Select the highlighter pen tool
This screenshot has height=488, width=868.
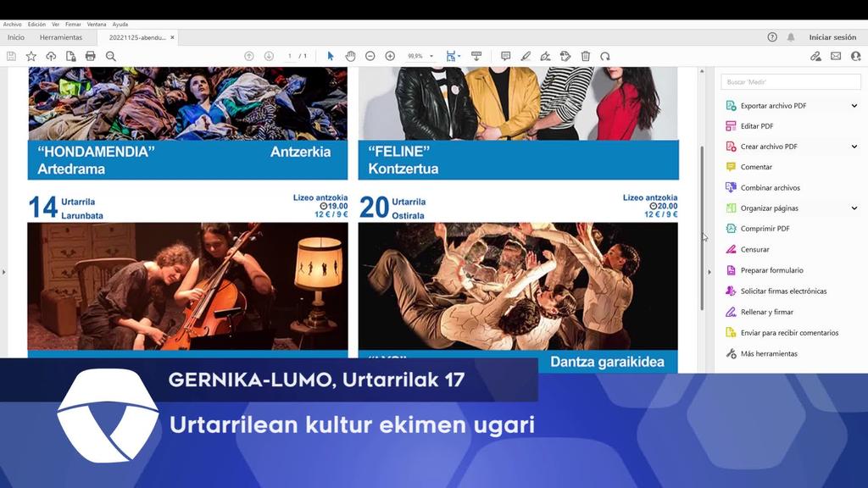(526, 56)
